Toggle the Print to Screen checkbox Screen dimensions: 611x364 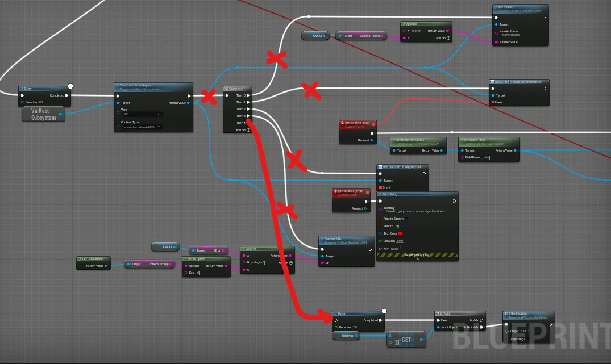(408, 219)
